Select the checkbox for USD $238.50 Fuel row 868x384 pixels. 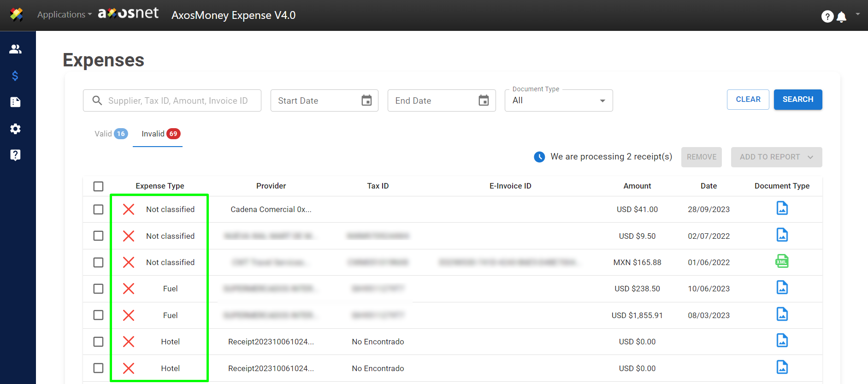[x=98, y=289]
